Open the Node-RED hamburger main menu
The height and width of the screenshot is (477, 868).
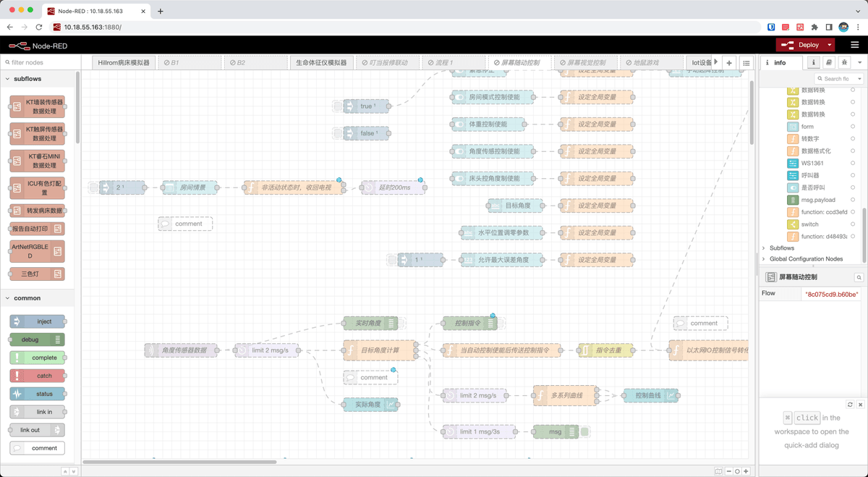[854, 45]
